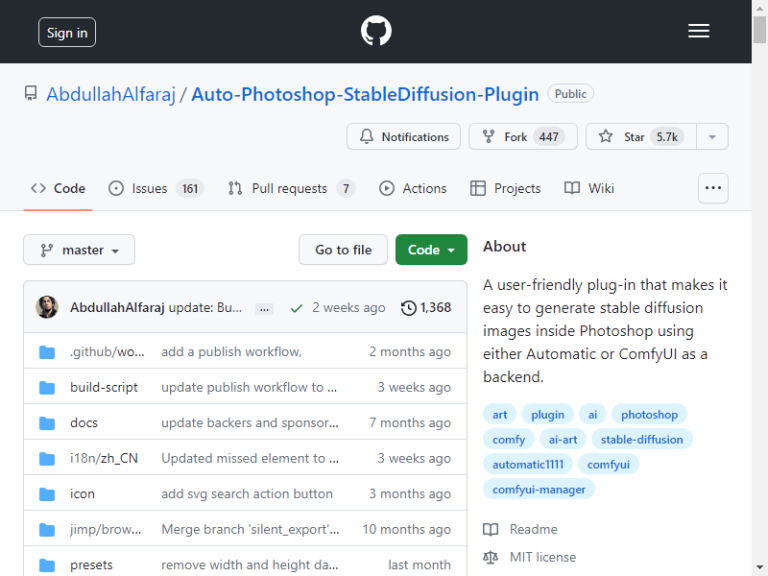Screen dimensions: 768x576
Task: Click the '2 weeks ago' commit timestamp
Action: [349, 308]
